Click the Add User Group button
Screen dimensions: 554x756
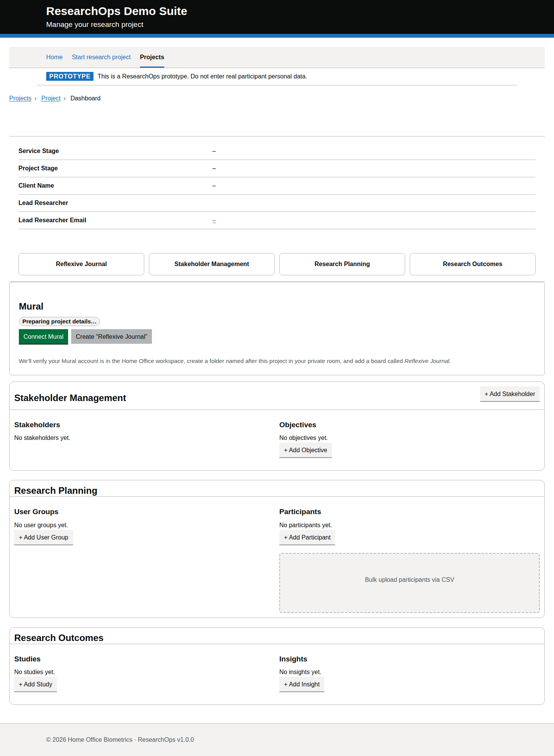pyautogui.click(x=43, y=537)
